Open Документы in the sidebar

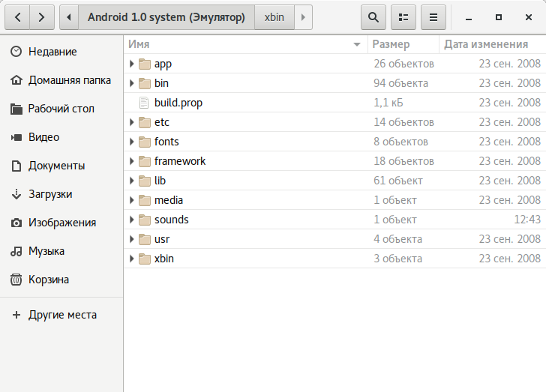[61, 166]
